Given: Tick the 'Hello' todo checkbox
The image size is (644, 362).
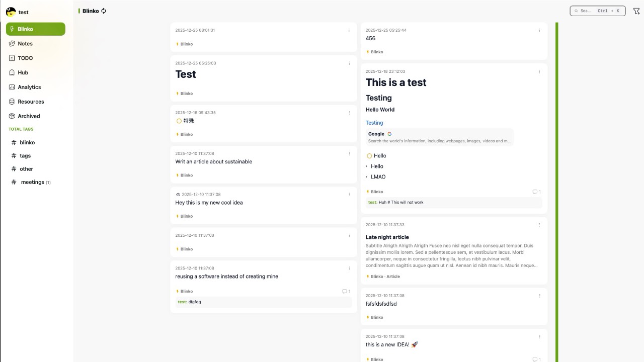Looking at the screenshot, I should pyautogui.click(x=369, y=156).
